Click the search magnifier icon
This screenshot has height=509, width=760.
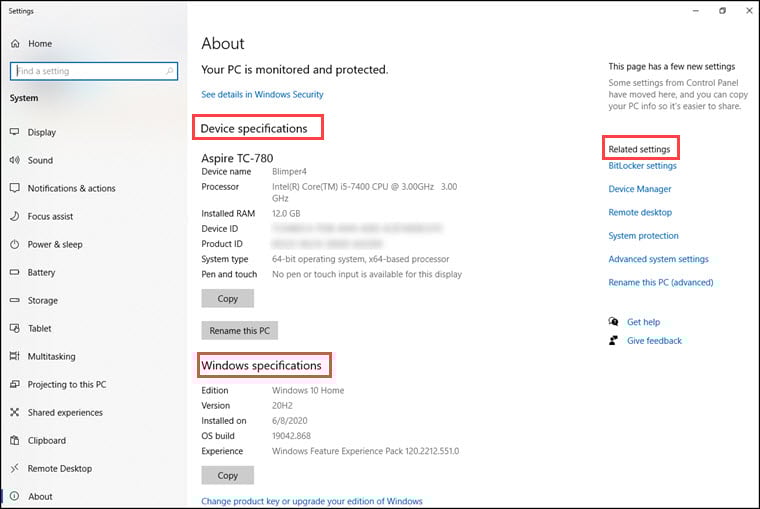click(x=169, y=71)
